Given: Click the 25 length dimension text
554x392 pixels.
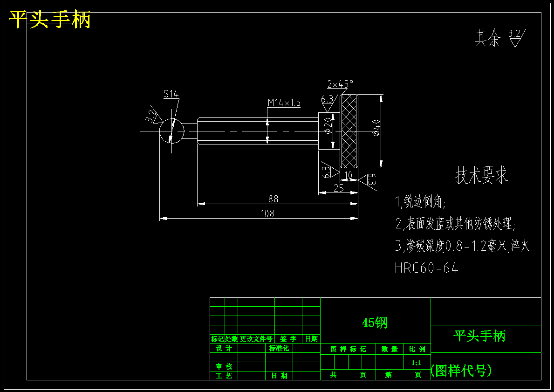Looking at the screenshot, I should pos(338,188).
